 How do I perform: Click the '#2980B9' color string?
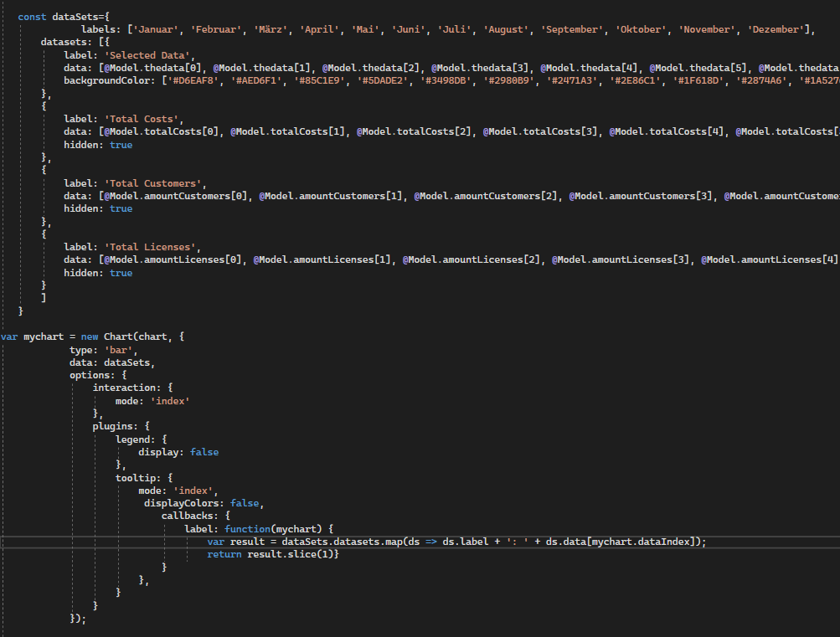[x=509, y=80]
